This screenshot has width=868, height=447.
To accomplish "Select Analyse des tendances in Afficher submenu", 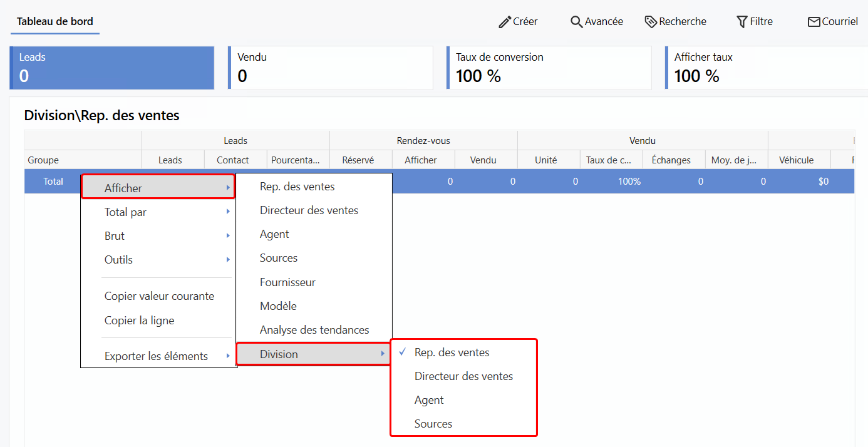I will [314, 330].
